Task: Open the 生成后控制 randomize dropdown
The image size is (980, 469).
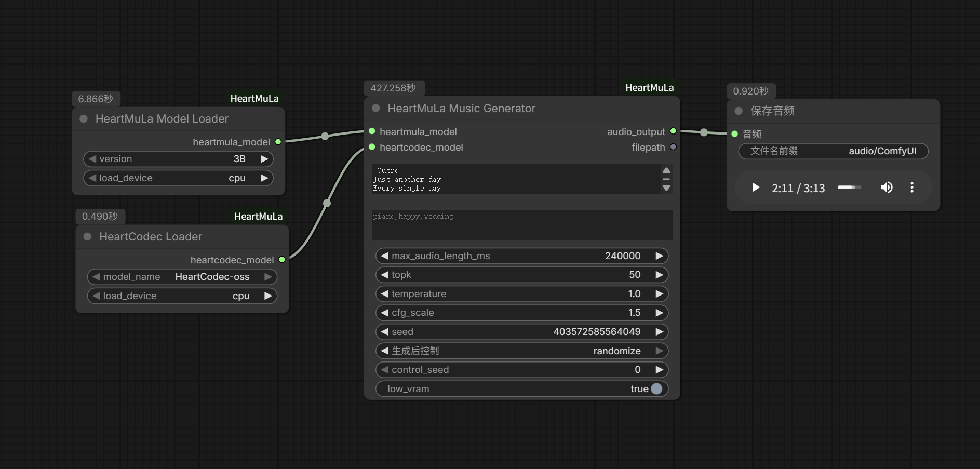Action: pyautogui.click(x=522, y=351)
